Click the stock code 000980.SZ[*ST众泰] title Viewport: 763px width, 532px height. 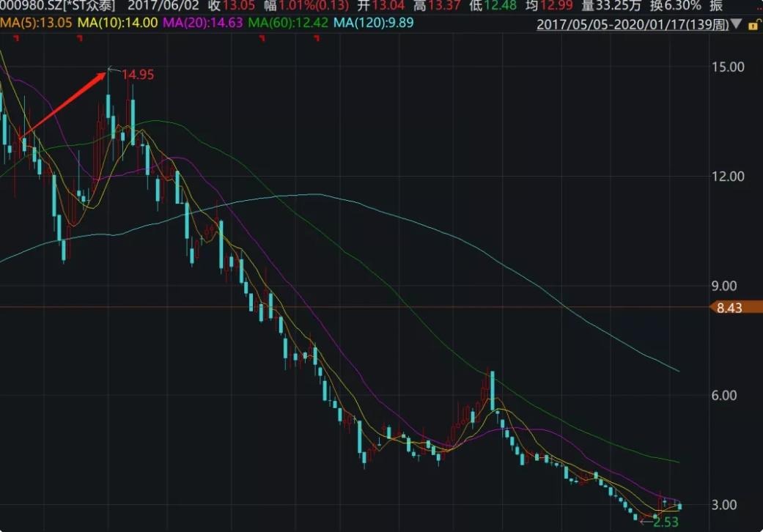tap(58, 6)
